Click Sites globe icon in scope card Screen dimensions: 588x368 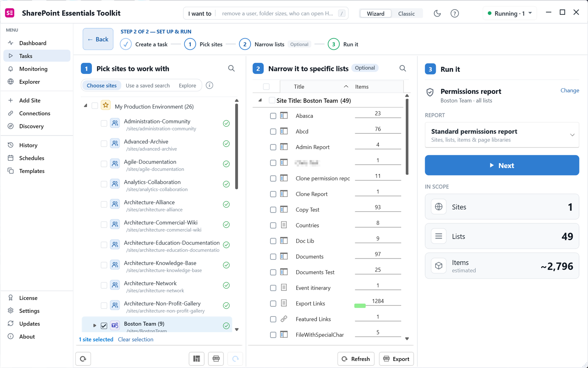pos(439,207)
